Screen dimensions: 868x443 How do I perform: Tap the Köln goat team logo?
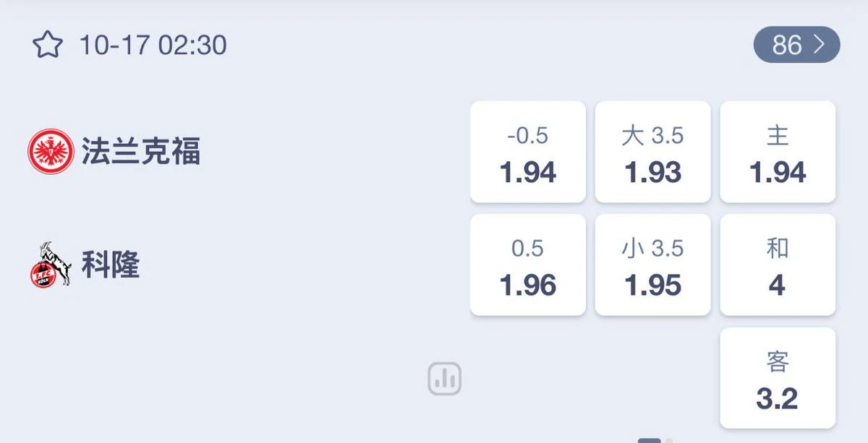51,264
